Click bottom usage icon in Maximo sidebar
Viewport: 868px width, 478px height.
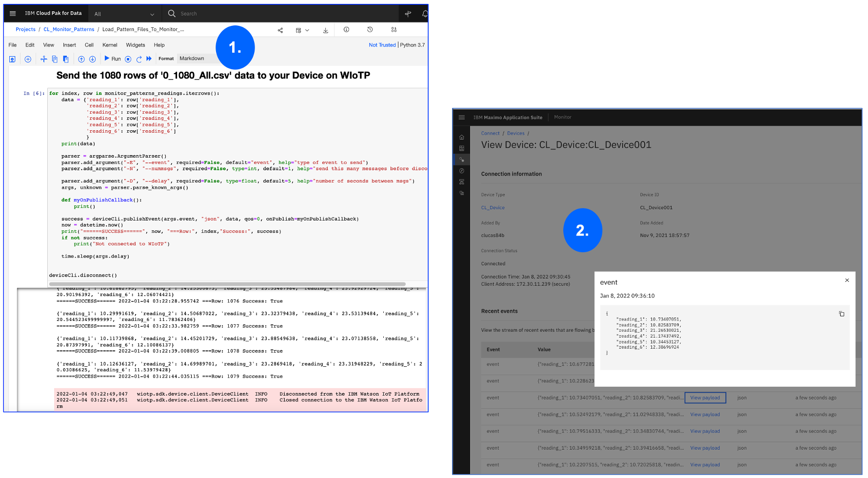click(462, 193)
